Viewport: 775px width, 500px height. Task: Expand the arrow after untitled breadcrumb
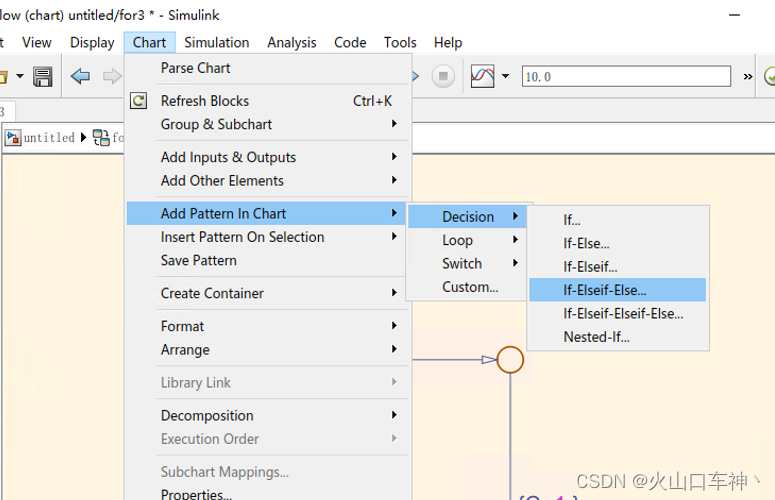83,137
